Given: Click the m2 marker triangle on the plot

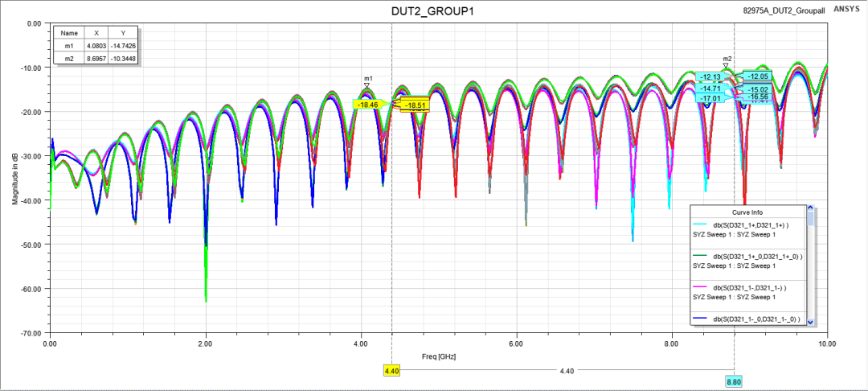Looking at the screenshot, I should point(725,65).
